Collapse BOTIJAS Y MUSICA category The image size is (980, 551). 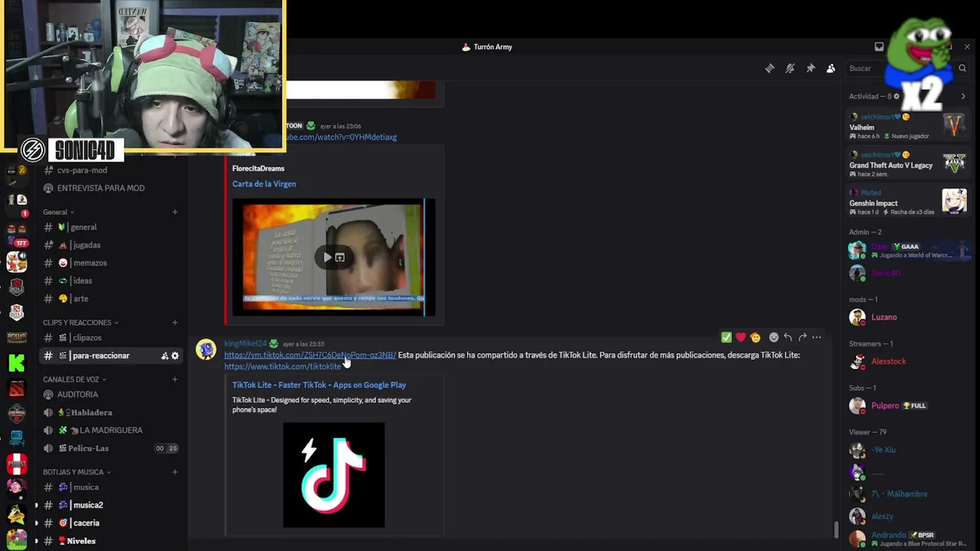click(77, 472)
